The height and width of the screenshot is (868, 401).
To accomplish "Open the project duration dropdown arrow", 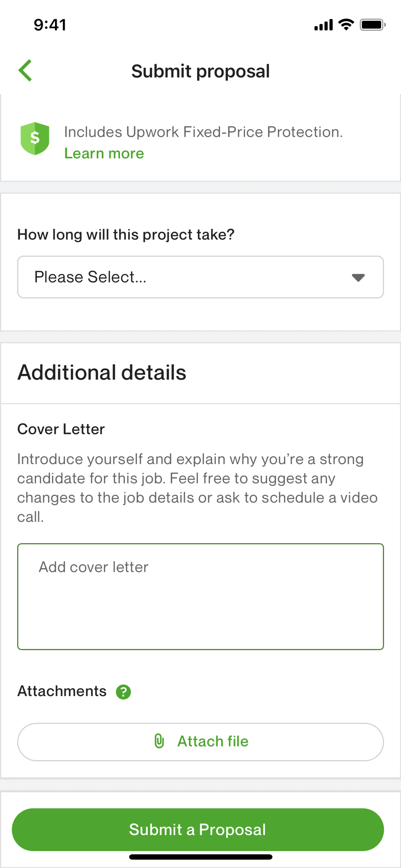I will tap(358, 277).
